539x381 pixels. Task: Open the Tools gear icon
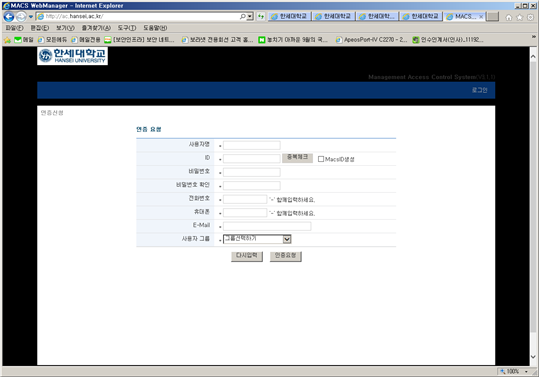coord(530,17)
